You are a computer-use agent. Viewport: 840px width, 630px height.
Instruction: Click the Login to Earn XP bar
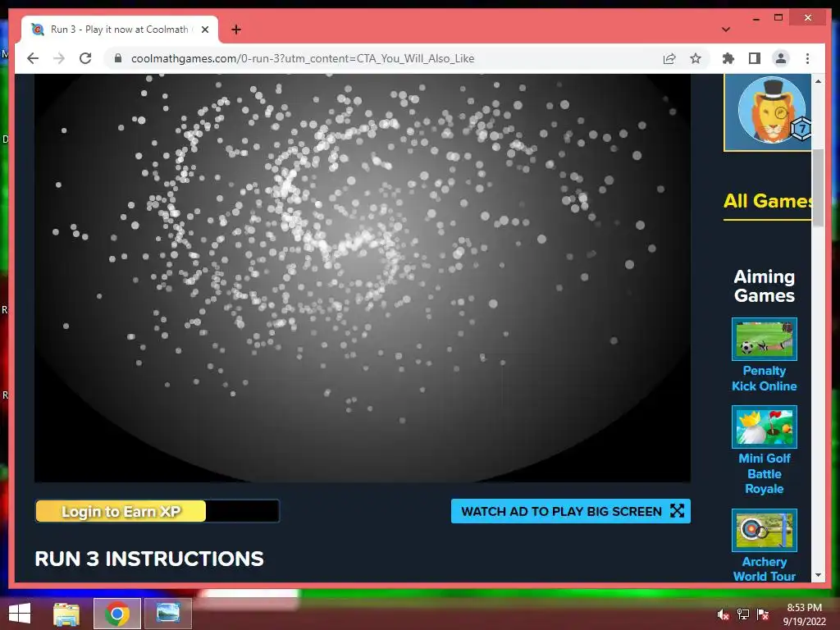157,511
